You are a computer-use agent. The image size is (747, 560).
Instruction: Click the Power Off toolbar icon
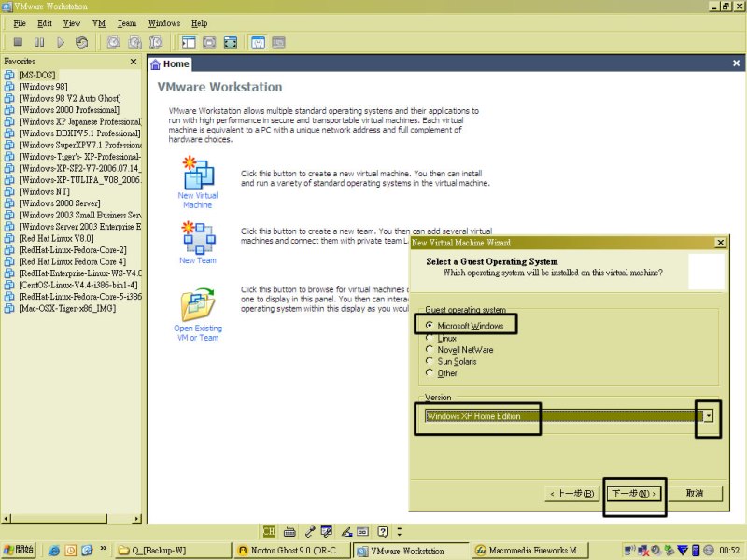point(18,42)
